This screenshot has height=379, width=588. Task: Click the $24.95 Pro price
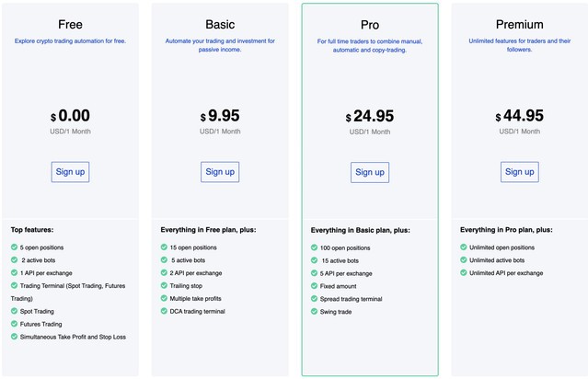click(x=370, y=117)
